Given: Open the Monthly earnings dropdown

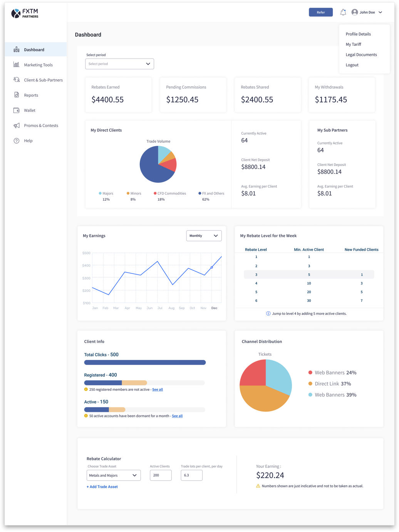Looking at the screenshot, I should pos(204,236).
